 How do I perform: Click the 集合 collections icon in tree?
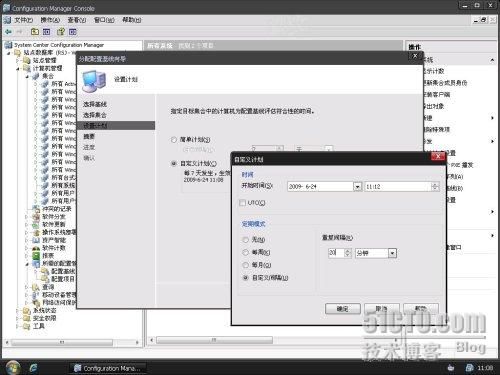point(36,76)
